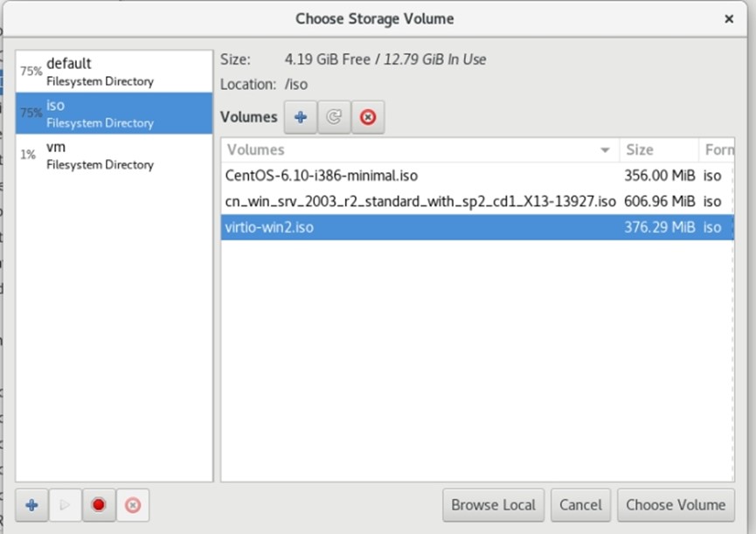Sort by Volumes column dropdown arrow

point(605,150)
